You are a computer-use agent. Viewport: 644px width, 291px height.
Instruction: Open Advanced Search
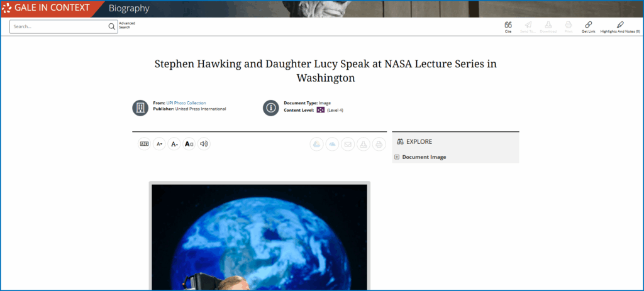tap(127, 26)
